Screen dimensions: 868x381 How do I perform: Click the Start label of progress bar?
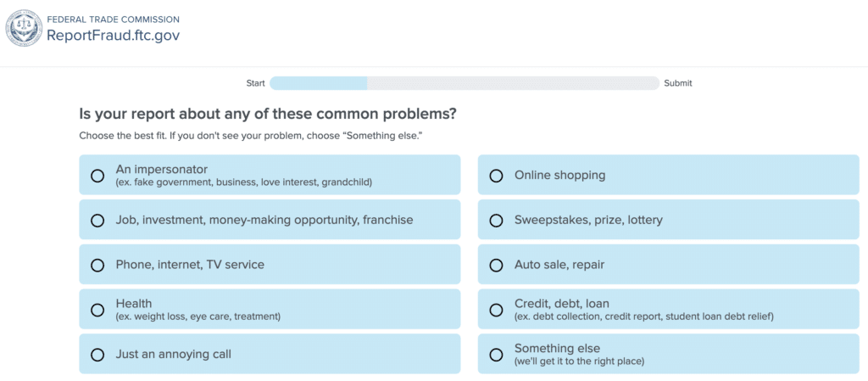coord(255,83)
